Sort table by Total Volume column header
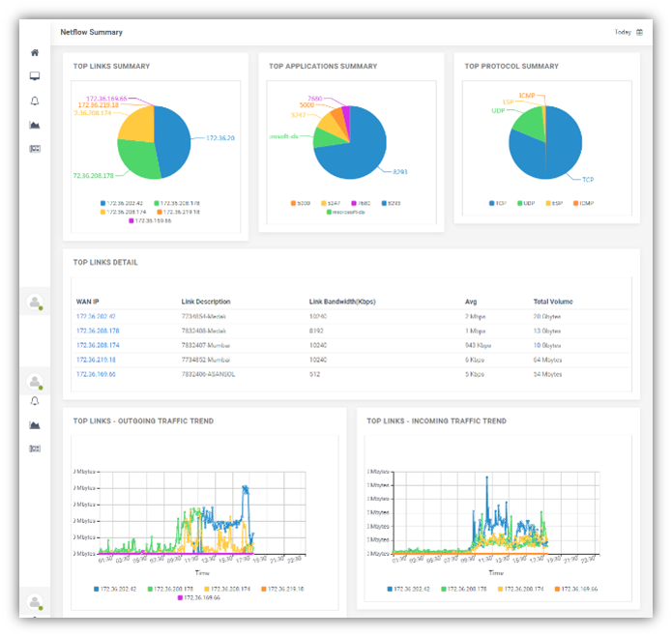672x637 pixels. pos(553,302)
